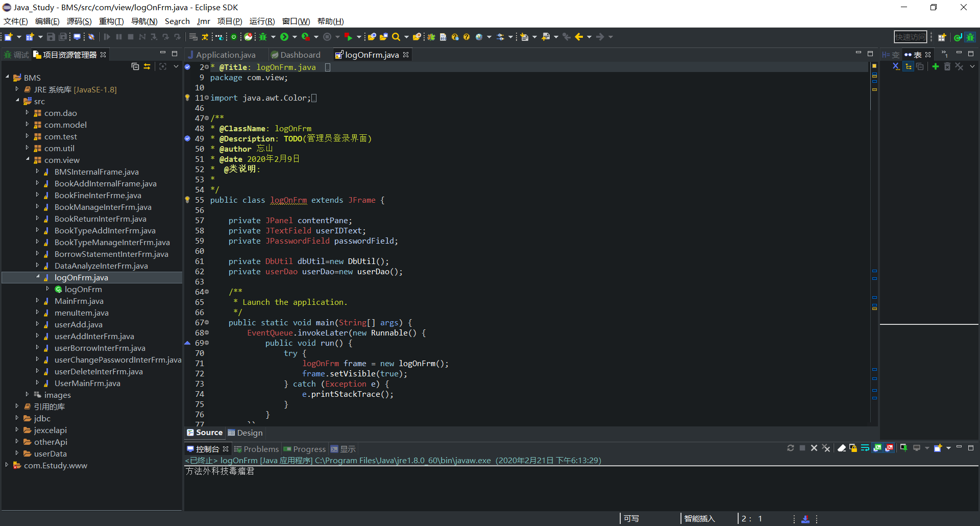Switch to the Java perspective icon
Image resolution: width=980 pixels, height=526 pixels.
pos(958,37)
